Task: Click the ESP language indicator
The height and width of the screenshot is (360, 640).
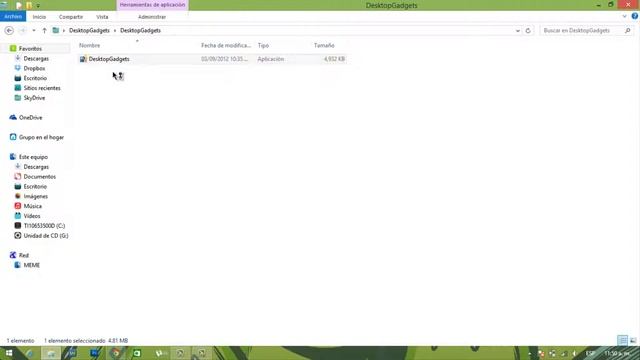Action: [591, 353]
